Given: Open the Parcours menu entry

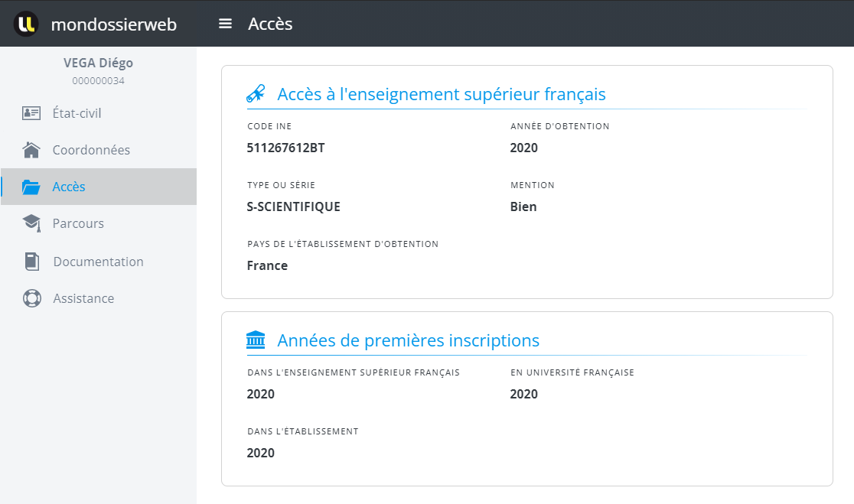Looking at the screenshot, I should 78,223.
